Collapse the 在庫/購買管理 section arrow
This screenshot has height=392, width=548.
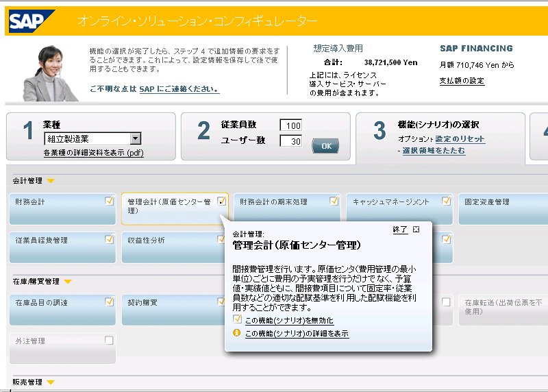point(68,282)
